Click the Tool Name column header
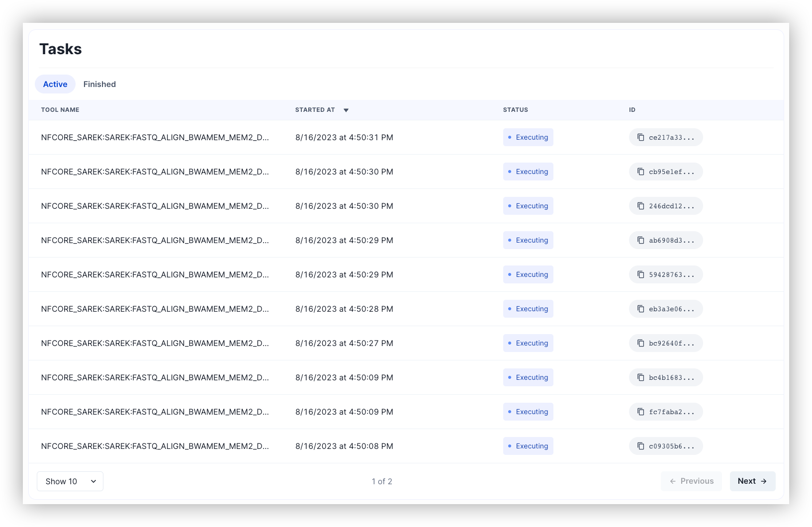Image resolution: width=812 pixels, height=527 pixels. click(60, 110)
